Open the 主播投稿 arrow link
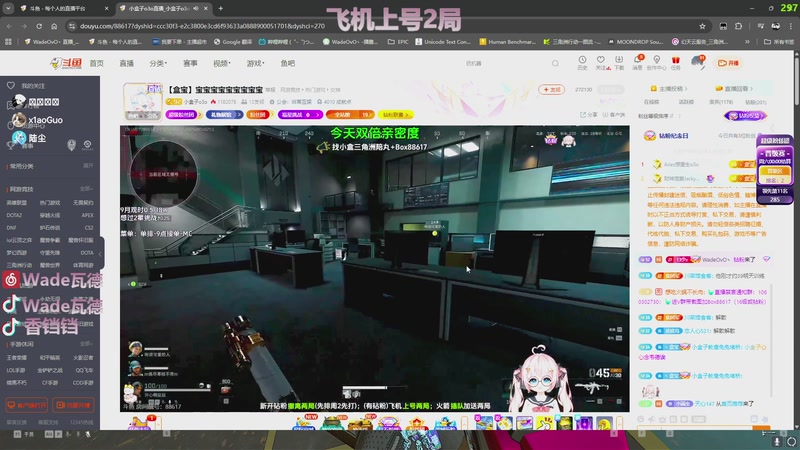 pyautogui.click(x=669, y=89)
